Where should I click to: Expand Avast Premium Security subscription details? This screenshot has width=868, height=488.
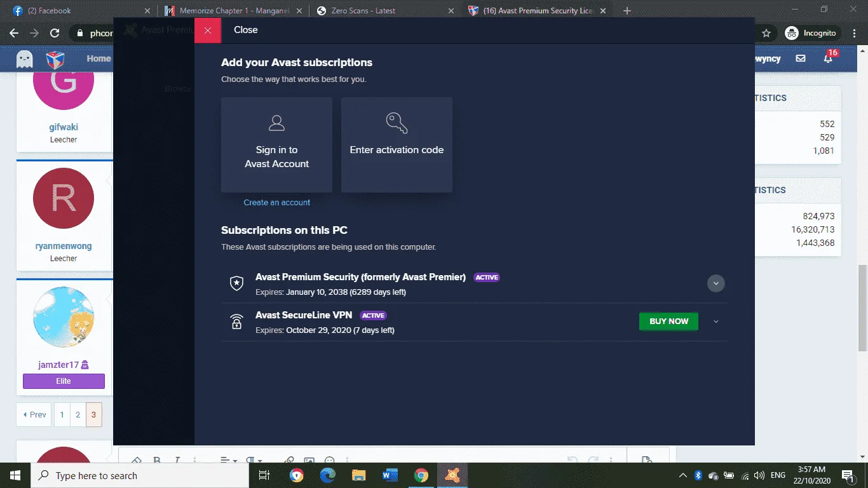(716, 283)
